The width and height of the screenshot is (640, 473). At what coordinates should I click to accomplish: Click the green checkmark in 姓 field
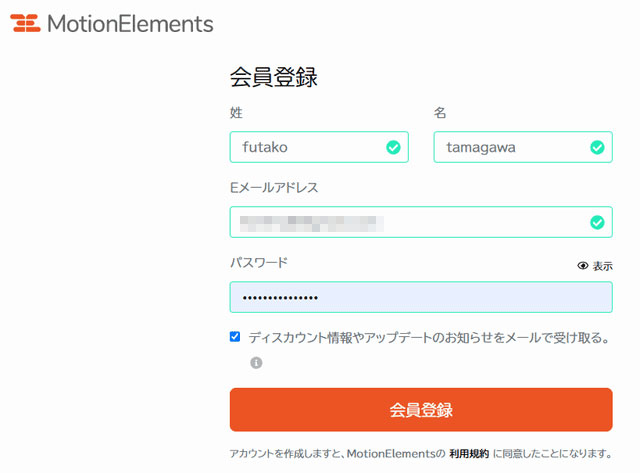[x=393, y=147]
